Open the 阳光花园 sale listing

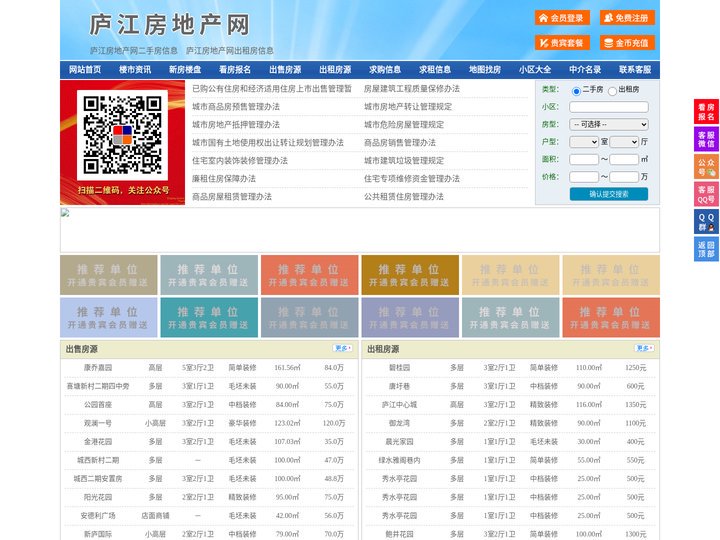[98, 497]
